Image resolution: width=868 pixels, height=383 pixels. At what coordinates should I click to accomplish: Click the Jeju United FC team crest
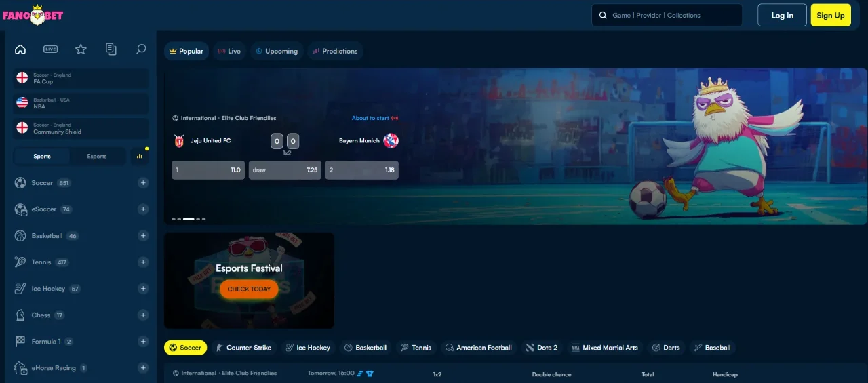pyautogui.click(x=179, y=141)
